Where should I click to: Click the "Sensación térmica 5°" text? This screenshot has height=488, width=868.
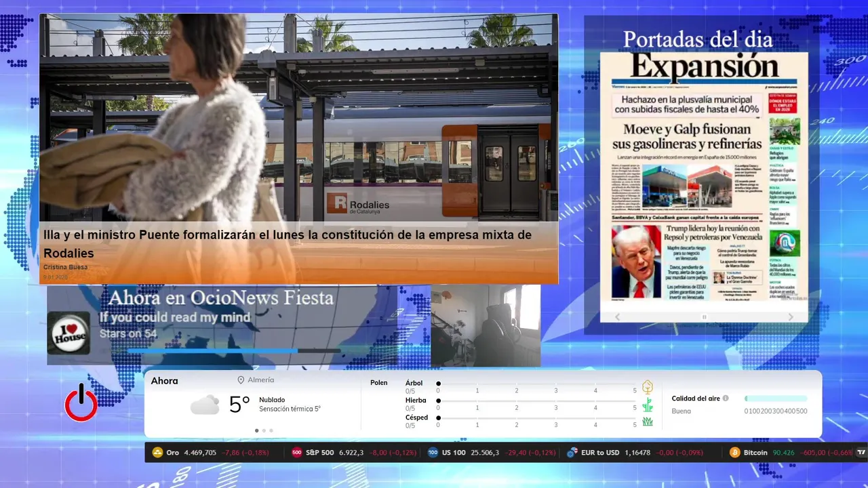[290, 409]
